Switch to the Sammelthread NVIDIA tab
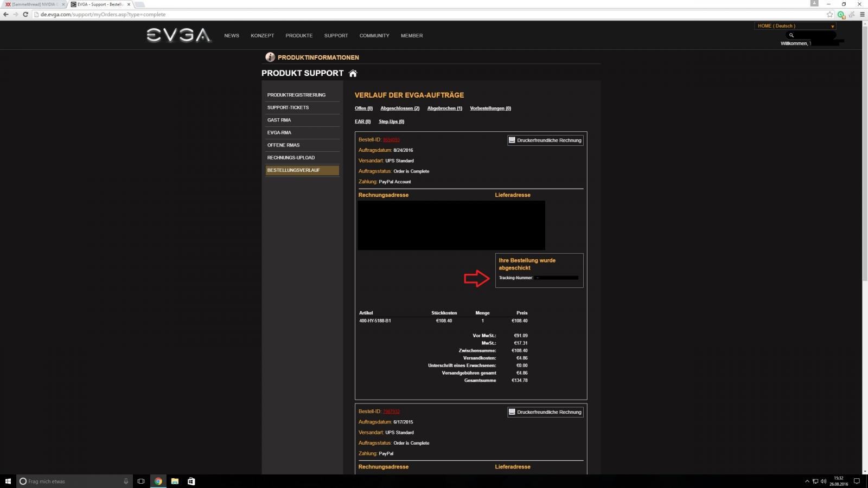 34,4
